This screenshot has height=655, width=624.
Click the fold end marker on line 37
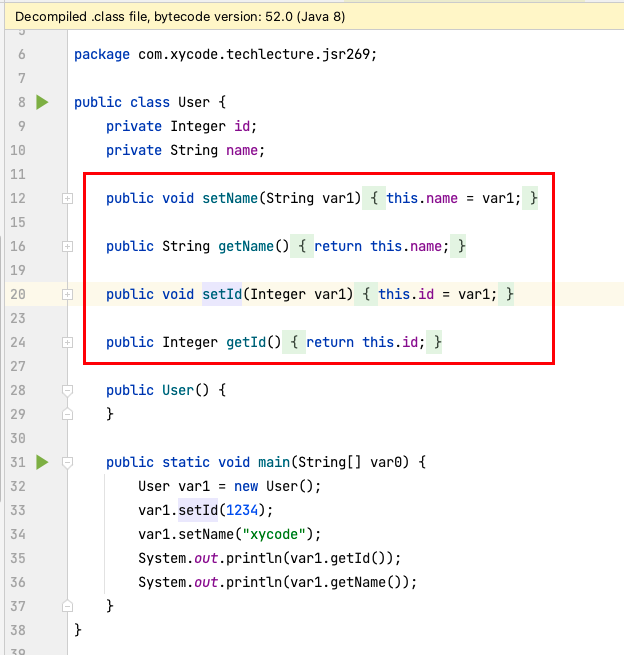click(68, 606)
